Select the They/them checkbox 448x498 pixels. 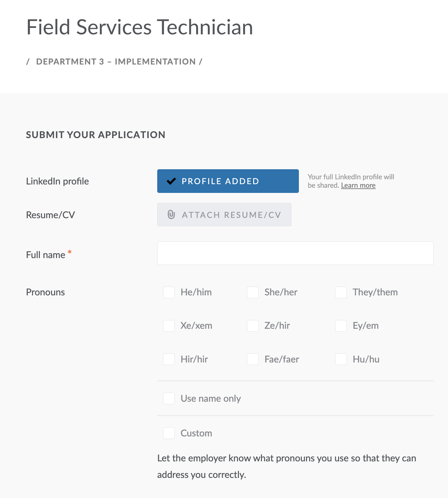point(341,292)
